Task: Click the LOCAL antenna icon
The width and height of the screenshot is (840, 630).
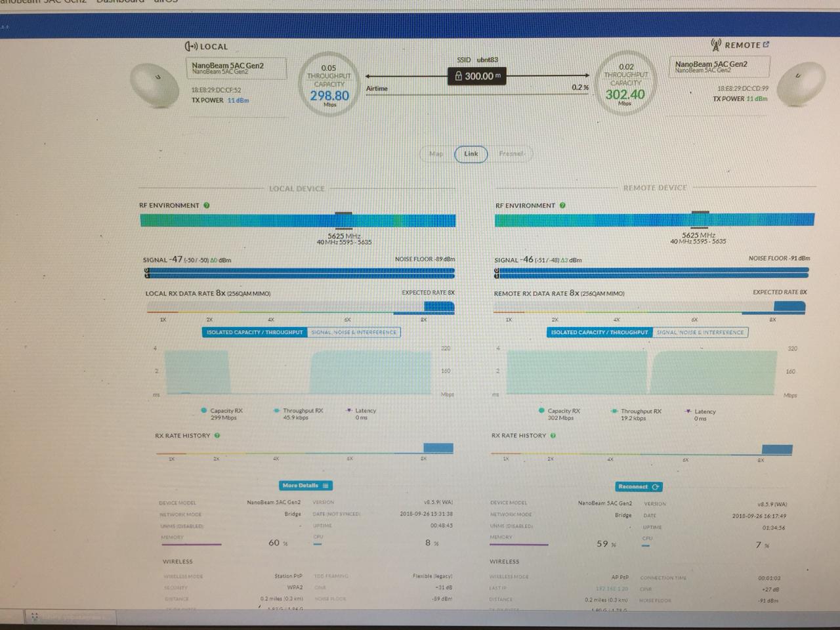Action: tap(191, 47)
